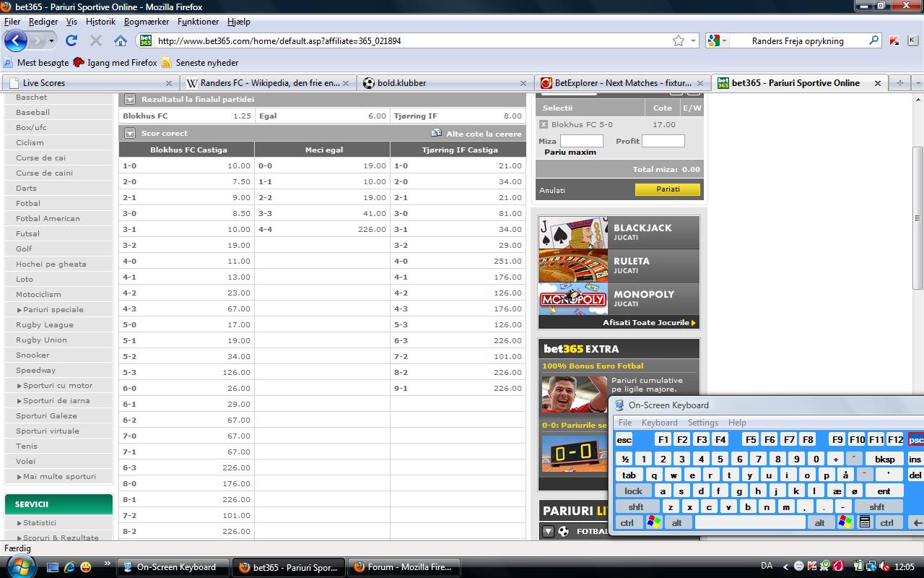Close the bet365 Pariuri Sportive tab
The width and height of the screenshot is (924, 578).
pyautogui.click(x=878, y=83)
